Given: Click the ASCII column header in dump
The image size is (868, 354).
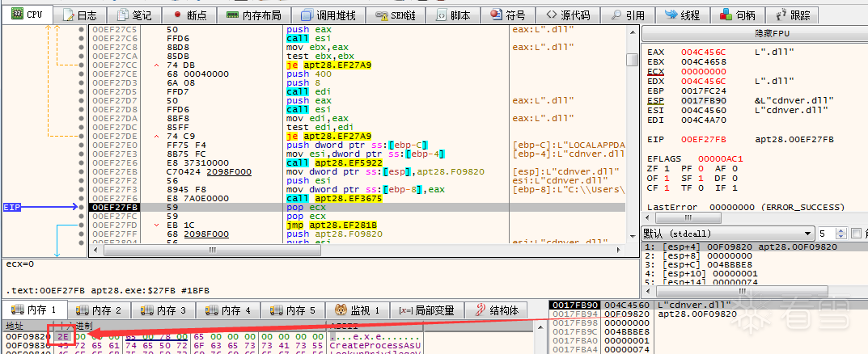Looking at the screenshot, I should (x=376, y=326).
